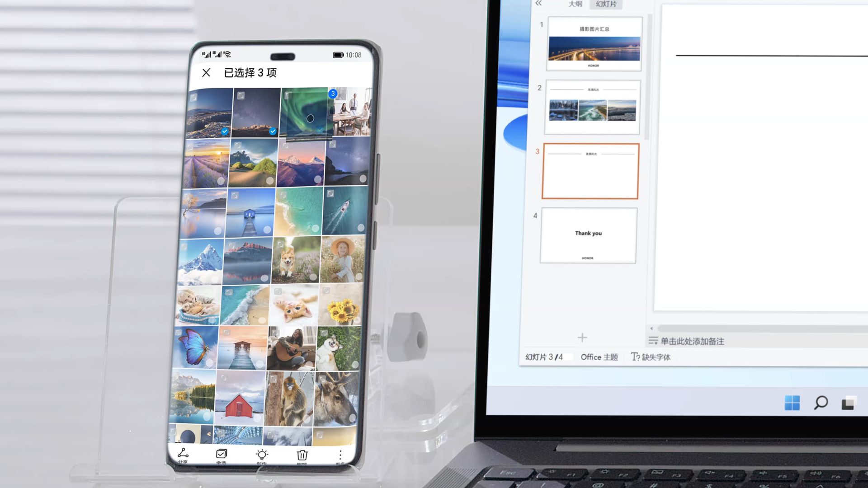Click the Windows Start button on taskbar
The width and height of the screenshot is (868, 488).
pyautogui.click(x=793, y=404)
